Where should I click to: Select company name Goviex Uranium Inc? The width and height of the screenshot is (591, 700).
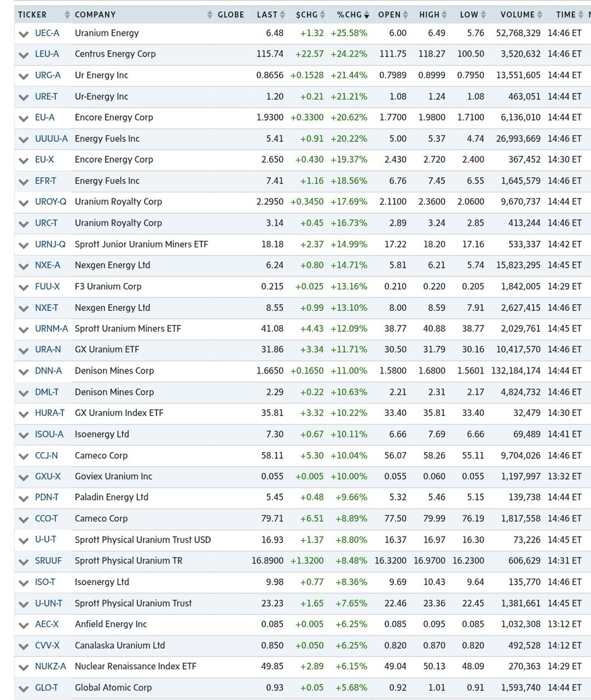[x=114, y=476]
